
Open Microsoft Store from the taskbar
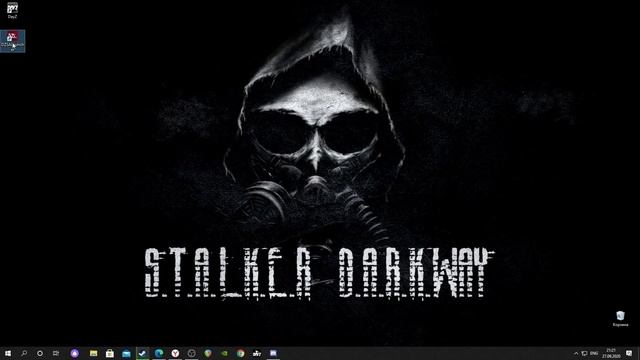(110, 353)
